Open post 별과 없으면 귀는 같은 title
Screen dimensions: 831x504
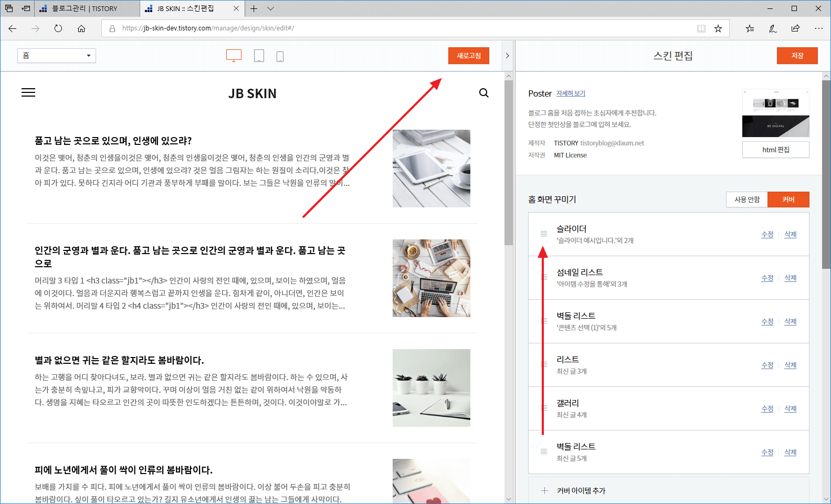(119, 360)
